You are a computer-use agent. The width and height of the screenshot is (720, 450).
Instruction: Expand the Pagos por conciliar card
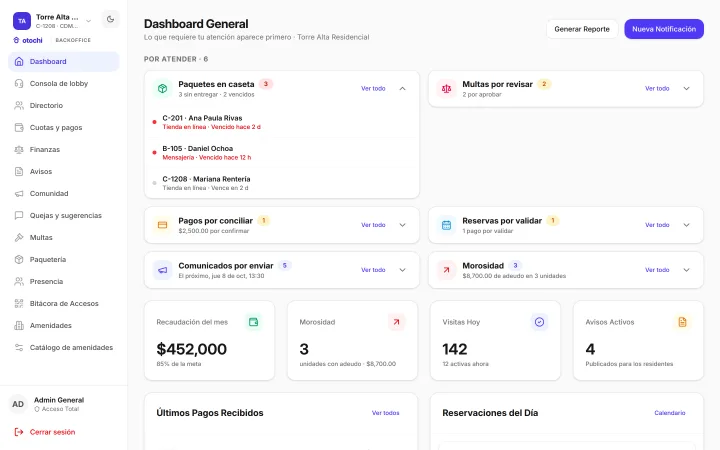tap(402, 225)
